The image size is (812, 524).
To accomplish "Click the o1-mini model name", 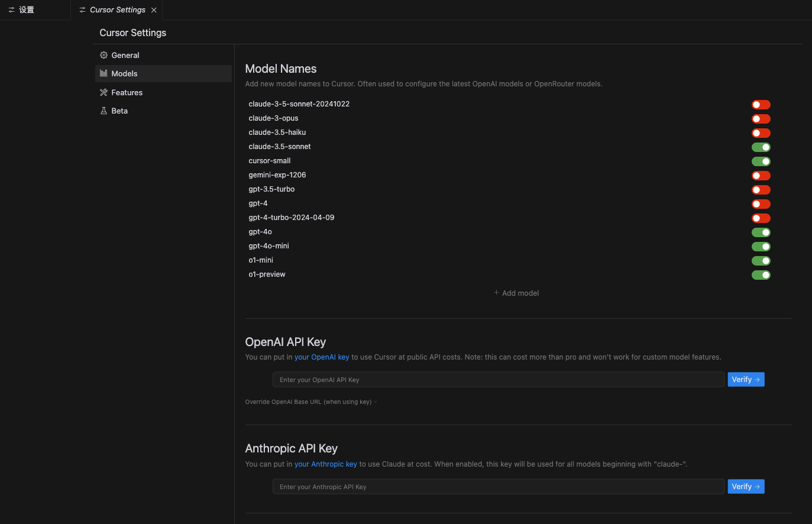I will coord(261,260).
